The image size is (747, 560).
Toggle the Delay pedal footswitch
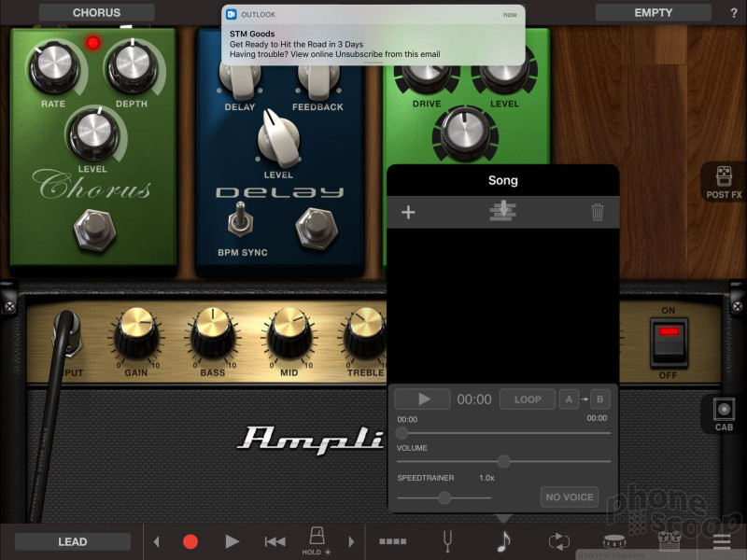point(317,228)
